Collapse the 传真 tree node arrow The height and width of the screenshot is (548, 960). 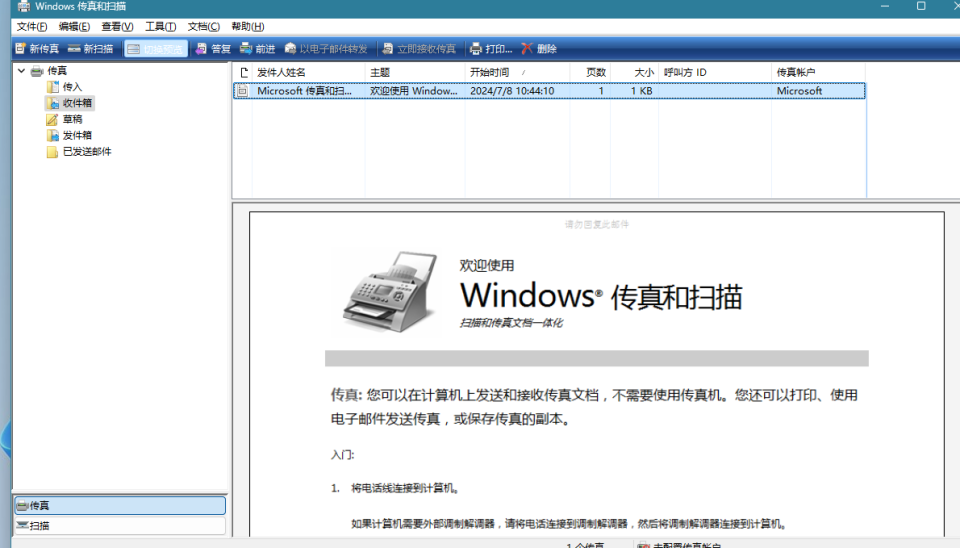click(x=21, y=71)
